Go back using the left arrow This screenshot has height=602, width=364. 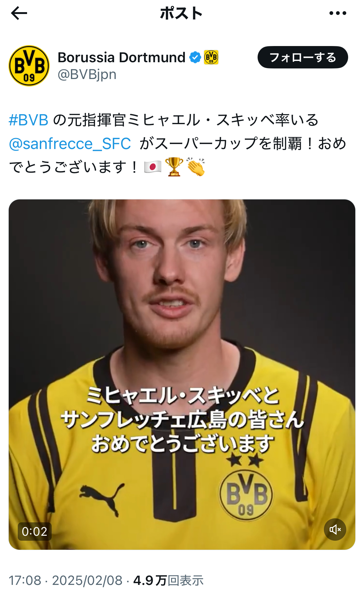point(19,13)
